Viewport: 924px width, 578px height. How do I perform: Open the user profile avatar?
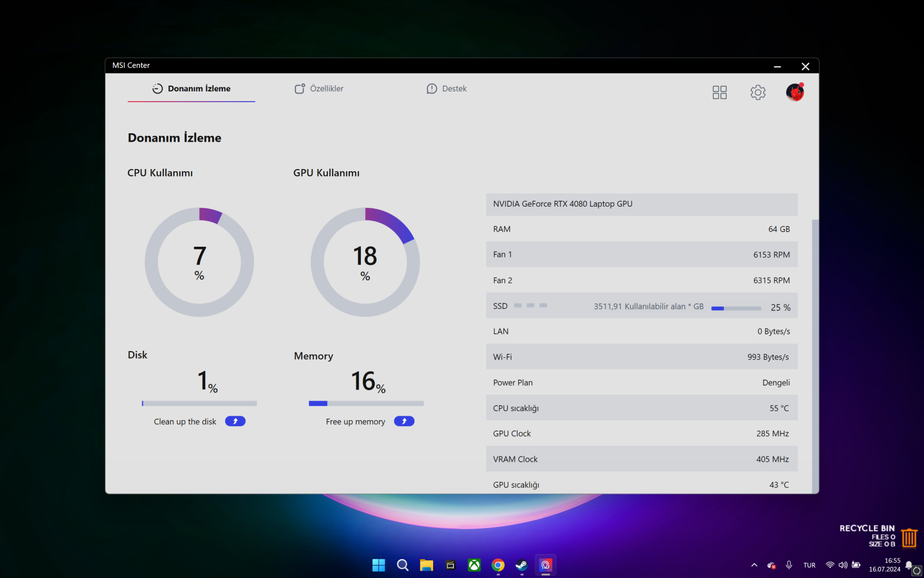(795, 92)
